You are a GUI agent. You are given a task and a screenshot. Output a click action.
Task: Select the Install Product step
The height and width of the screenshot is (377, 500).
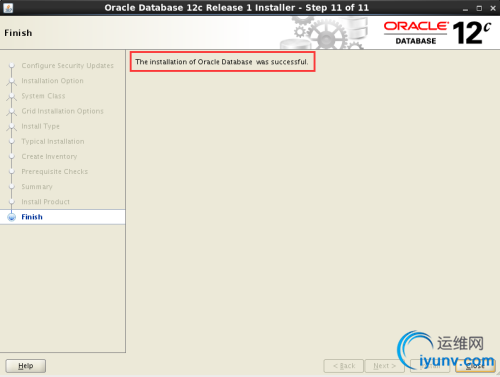[45, 202]
